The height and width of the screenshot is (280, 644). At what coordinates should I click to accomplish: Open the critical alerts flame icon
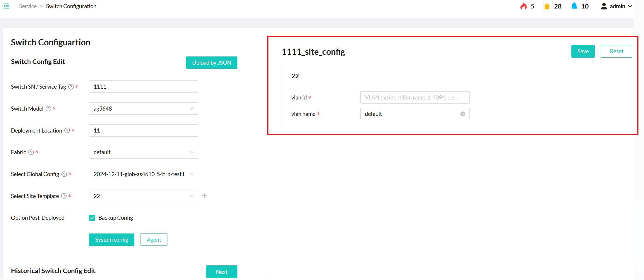click(523, 6)
